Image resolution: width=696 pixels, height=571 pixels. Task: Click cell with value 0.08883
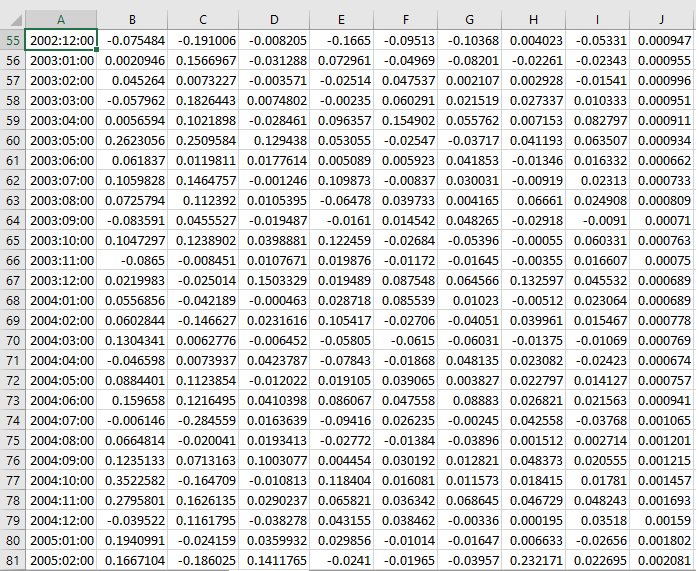(469, 400)
